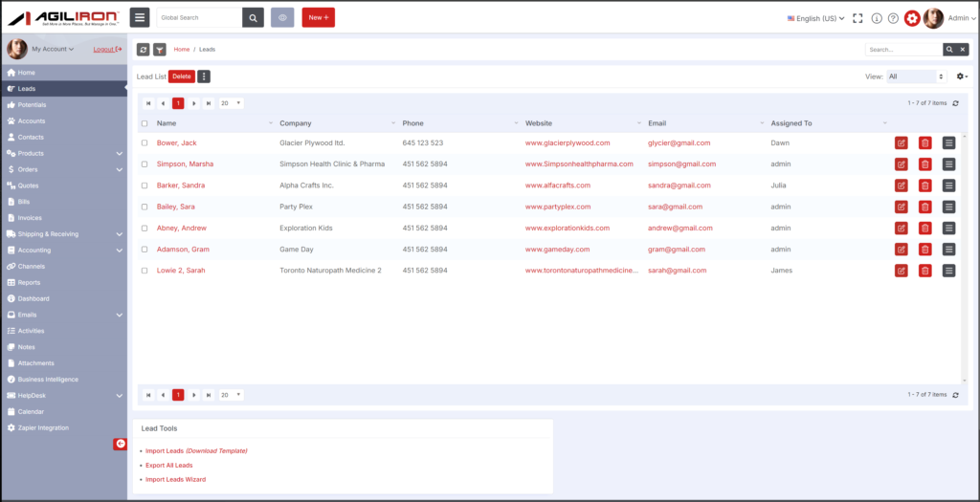Click the refresh icon beside breadcrumb
This screenshot has height=502, width=980.
[144, 50]
